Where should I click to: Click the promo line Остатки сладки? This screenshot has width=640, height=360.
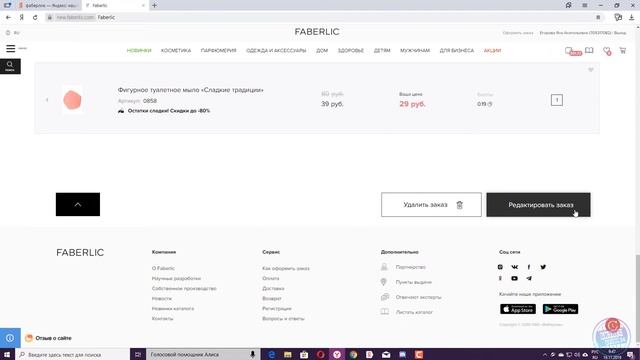(x=169, y=111)
